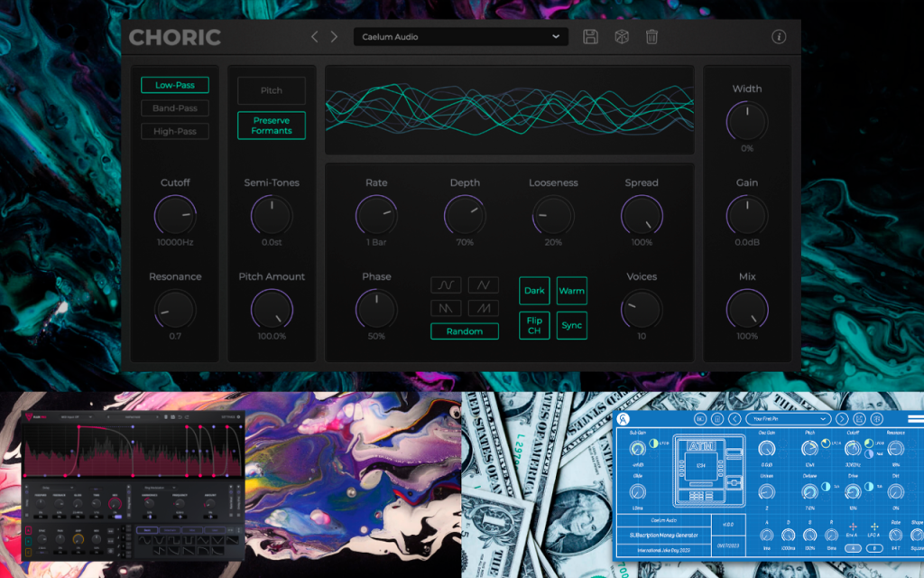Go to the next preset arrow
This screenshot has width=924, height=578.
click(334, 36)
